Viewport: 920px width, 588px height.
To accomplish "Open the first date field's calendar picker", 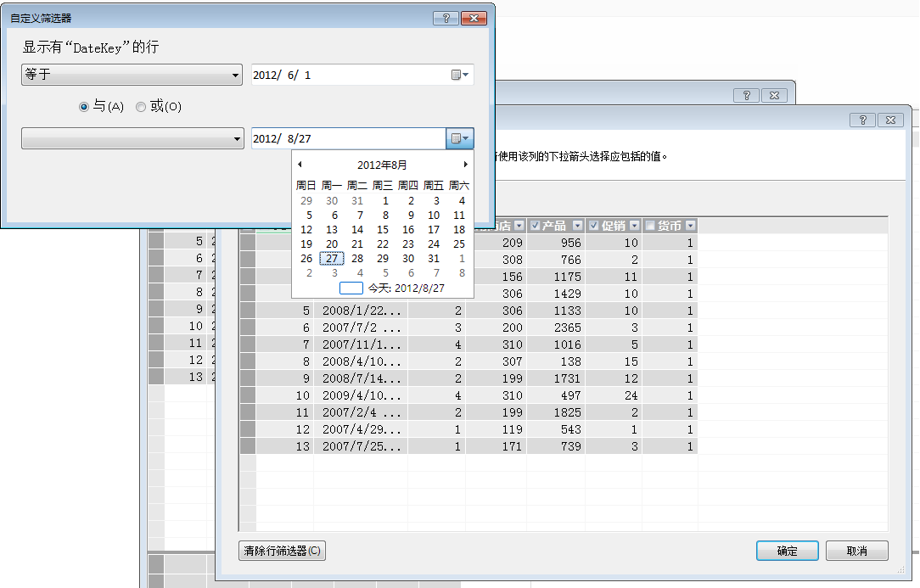I will tap(459, 76).
